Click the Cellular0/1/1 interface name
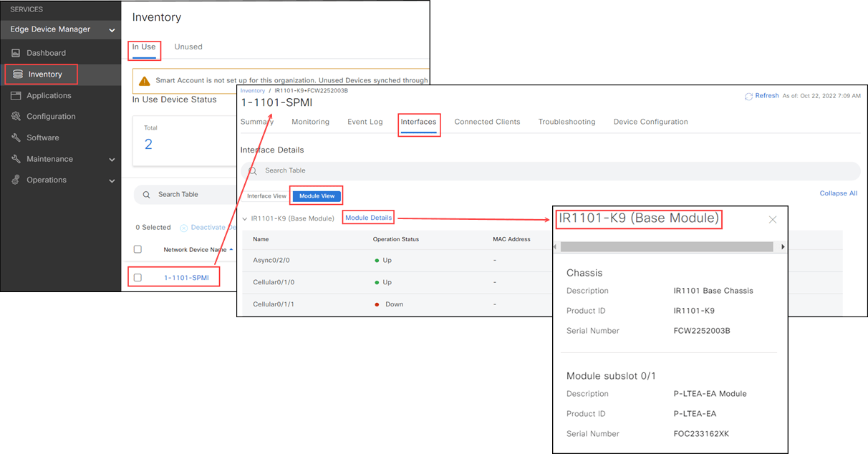The height and width of the screenshot is (454, 868). 274,304
